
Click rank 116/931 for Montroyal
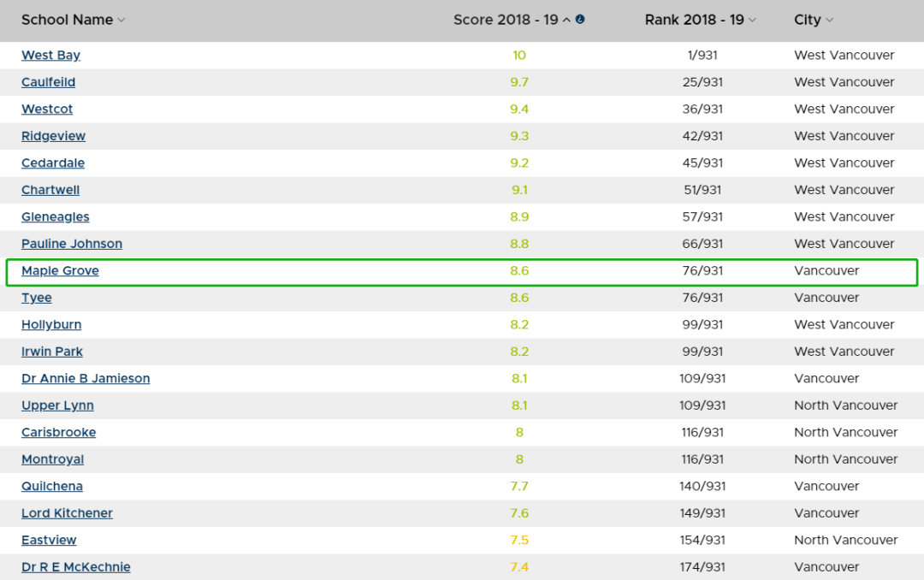[x=702, y=459]
